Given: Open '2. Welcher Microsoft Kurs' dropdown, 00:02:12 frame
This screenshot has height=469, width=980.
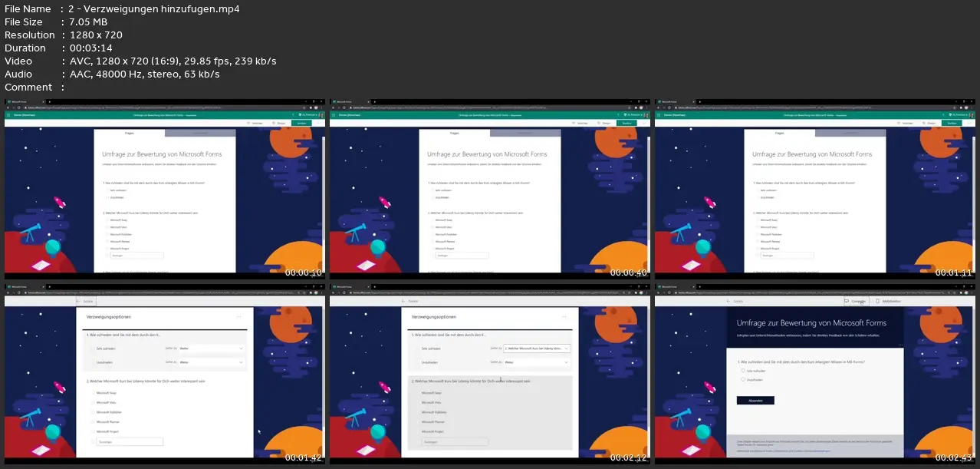Looking at the screenshot, I should tap(537, 348).
